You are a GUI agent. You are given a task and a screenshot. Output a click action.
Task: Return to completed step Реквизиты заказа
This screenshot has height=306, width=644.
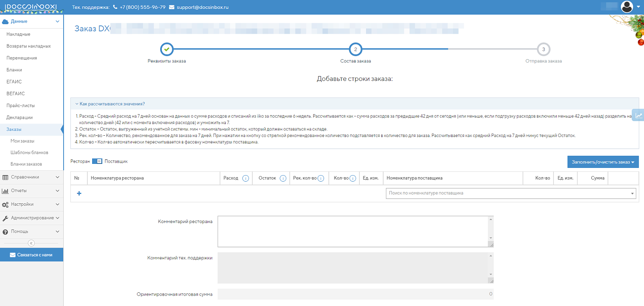coord(167,50)
